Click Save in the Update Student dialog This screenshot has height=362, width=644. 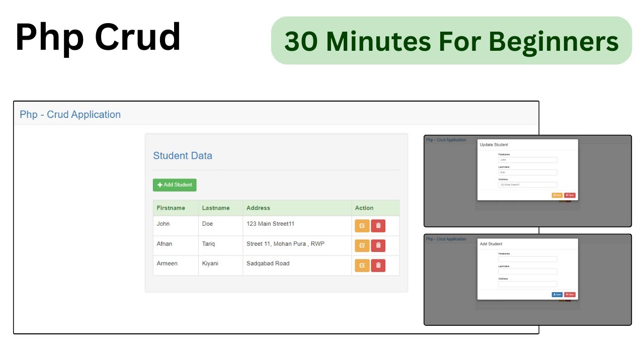point(557,195)
